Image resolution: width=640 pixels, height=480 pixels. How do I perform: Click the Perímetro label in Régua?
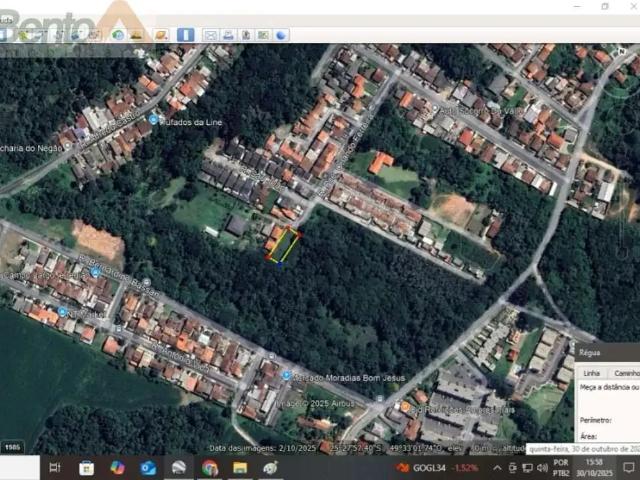[x=595, y=420]
